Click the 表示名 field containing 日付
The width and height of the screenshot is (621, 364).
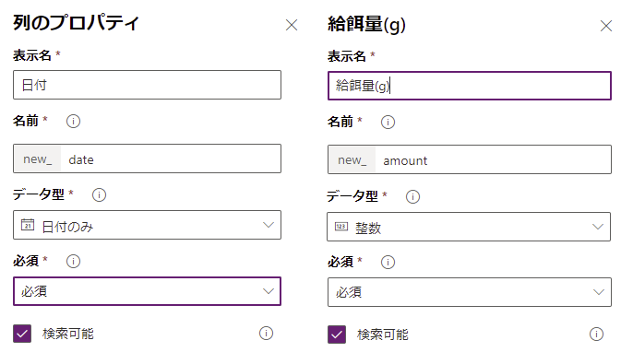tap(147, 85)
